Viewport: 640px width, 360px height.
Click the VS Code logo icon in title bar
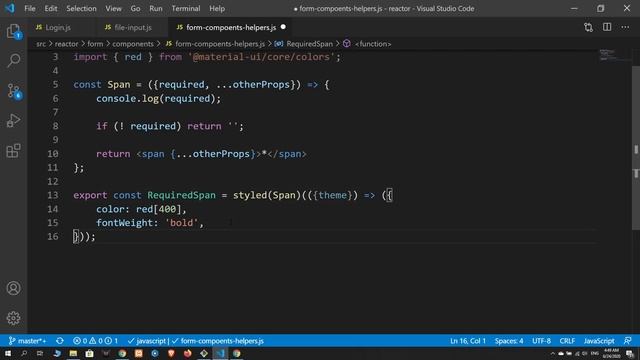click(10, 8)
